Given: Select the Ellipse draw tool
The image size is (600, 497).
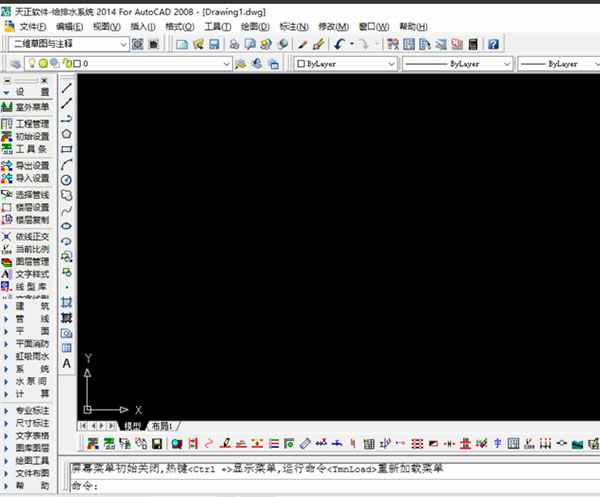Looking at the screenshot, I should (x=67, y=226).
